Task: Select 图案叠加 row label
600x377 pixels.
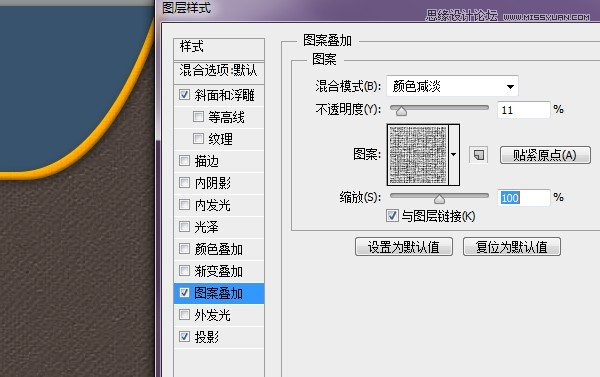Action: [218, 293]
